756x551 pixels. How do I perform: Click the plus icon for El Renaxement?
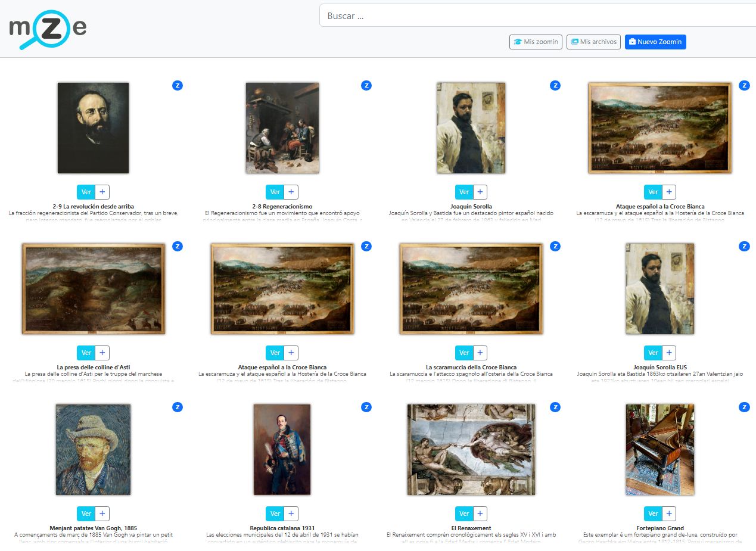point(480,513)
